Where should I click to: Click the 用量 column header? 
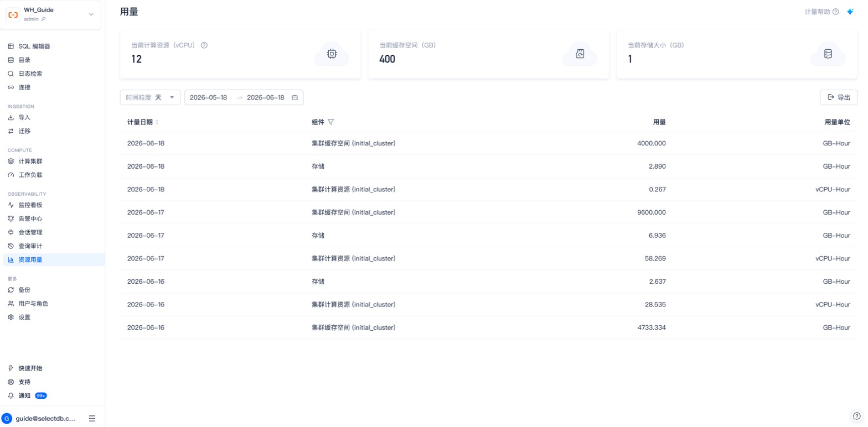tap(659, 122)
